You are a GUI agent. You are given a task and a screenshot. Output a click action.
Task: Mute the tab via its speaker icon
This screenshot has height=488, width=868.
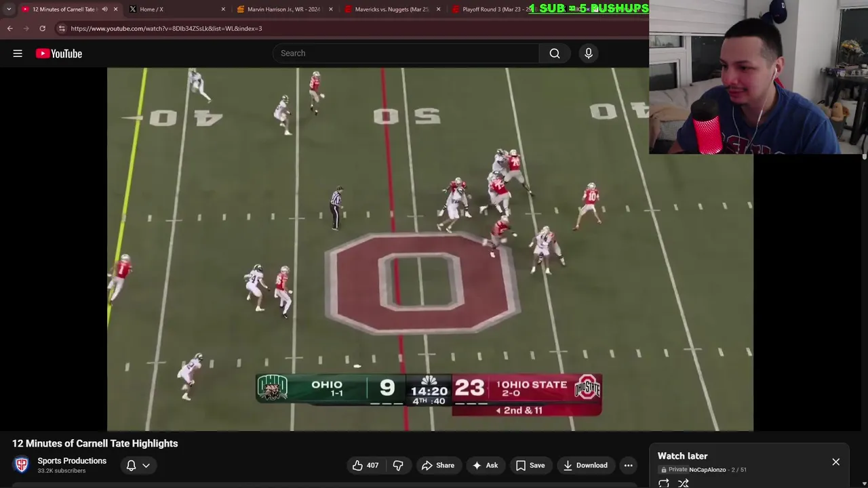click(104, 9)
